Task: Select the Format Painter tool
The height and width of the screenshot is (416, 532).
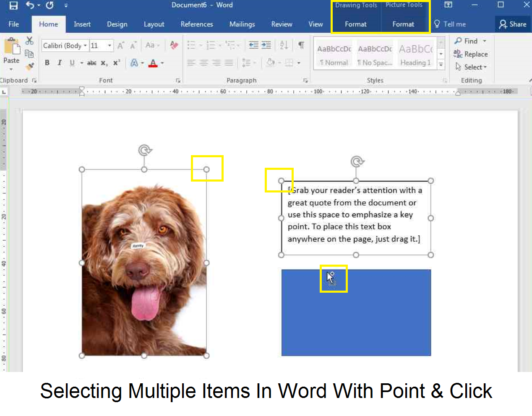Action: pos(29,66)
